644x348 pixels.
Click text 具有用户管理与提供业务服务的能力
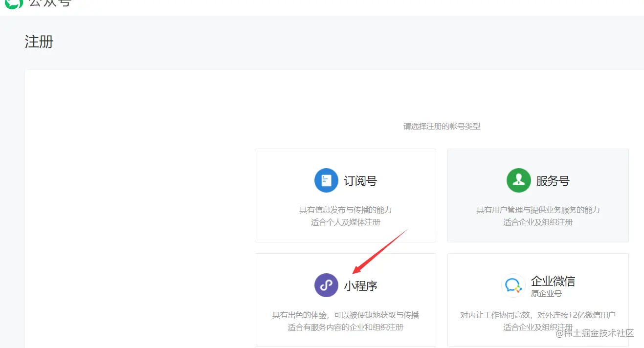pyautogui.click(x=538, y=210)
